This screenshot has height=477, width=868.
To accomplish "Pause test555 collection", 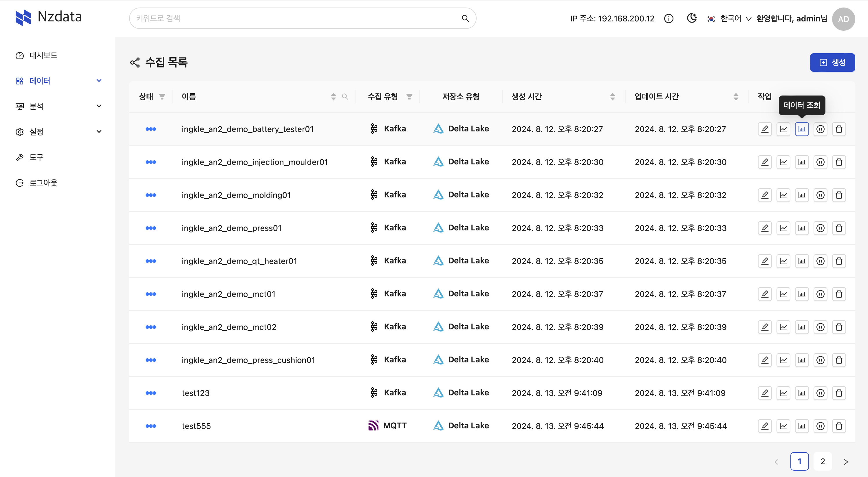I will [x=821, y=426].
